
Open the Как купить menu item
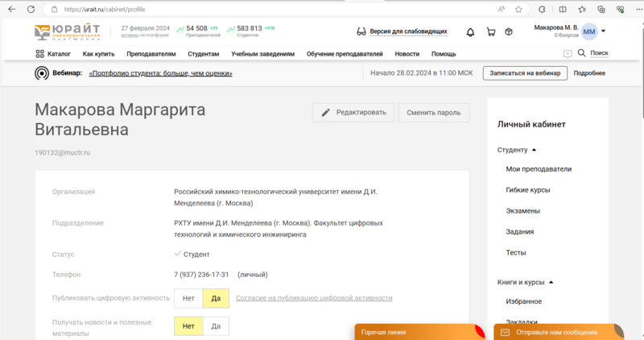[98, 54]
